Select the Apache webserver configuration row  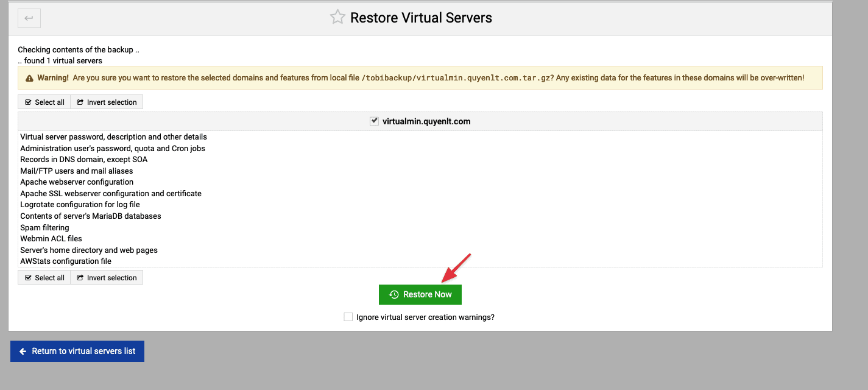point(77,182)
